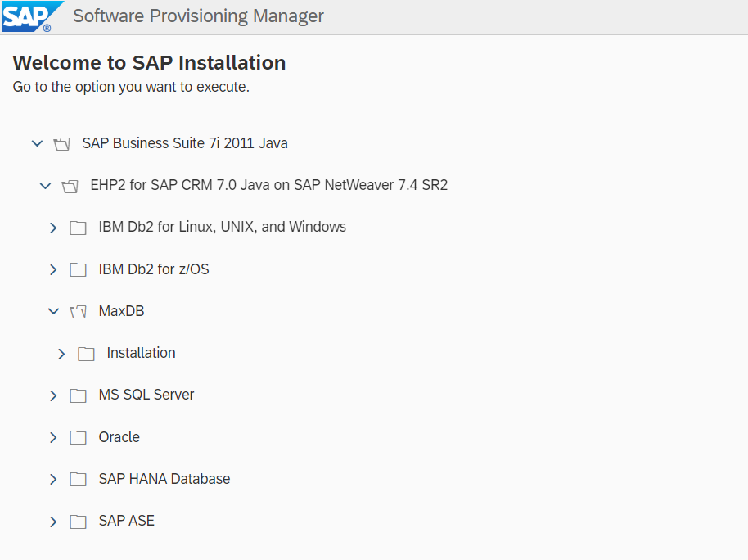Viewport: 748px width, 560px height.
Task: Click the folder icon next to IBM Db2 for z/OS
Action: (78, 269)
